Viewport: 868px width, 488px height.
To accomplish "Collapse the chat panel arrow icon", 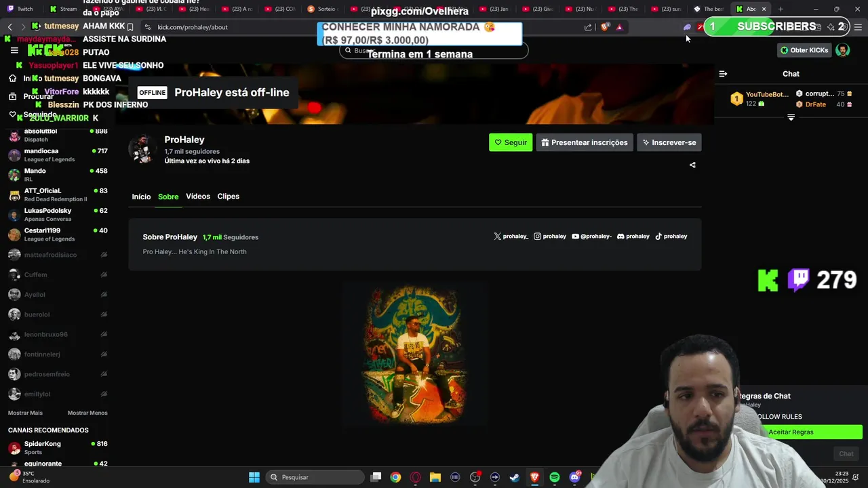I will click(723, 74).
